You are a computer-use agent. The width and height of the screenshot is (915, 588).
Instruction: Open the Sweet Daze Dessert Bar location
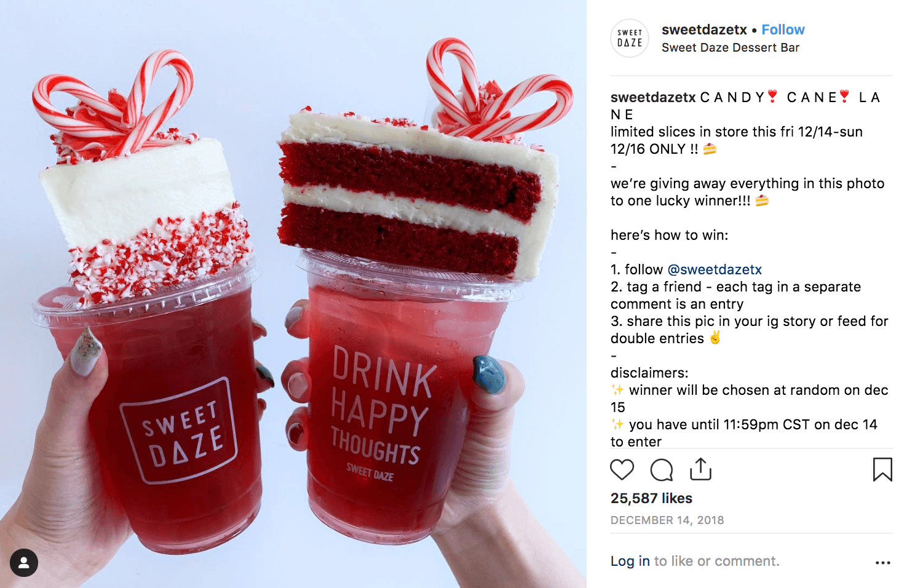[x=731, y=47]
